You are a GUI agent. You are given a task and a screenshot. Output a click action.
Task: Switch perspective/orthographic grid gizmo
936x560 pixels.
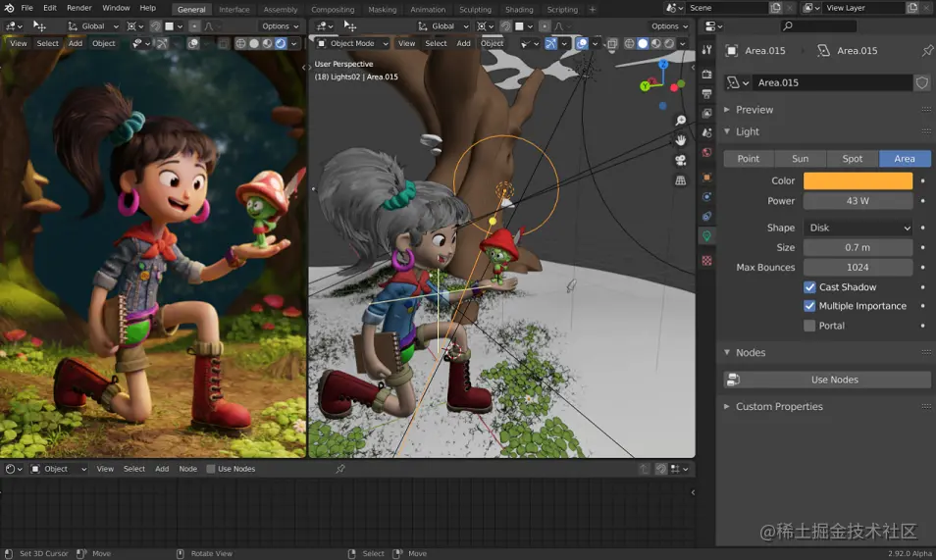tap(681, 180)
